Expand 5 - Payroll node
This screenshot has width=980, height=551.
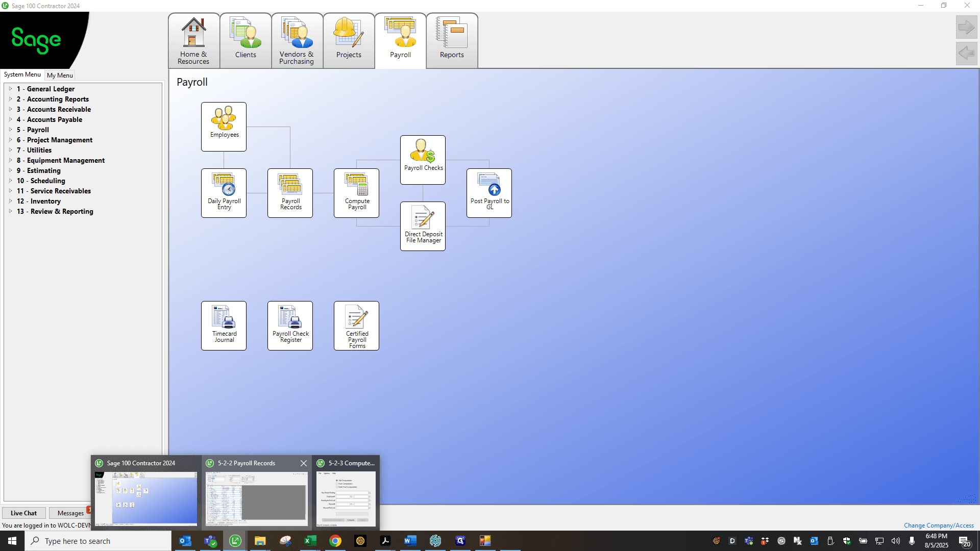(x=10, y=130)
